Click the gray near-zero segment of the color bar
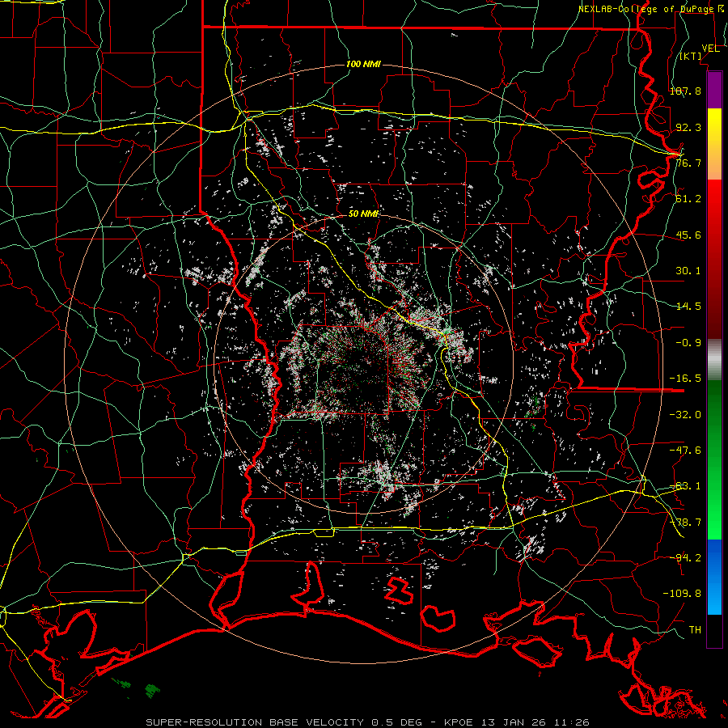Screen dimensions: 728x728 click(714, 360)
